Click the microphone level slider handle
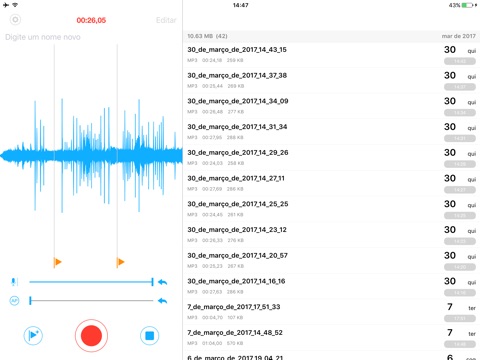This screenshot has height=360, width=480. [152, 282]
